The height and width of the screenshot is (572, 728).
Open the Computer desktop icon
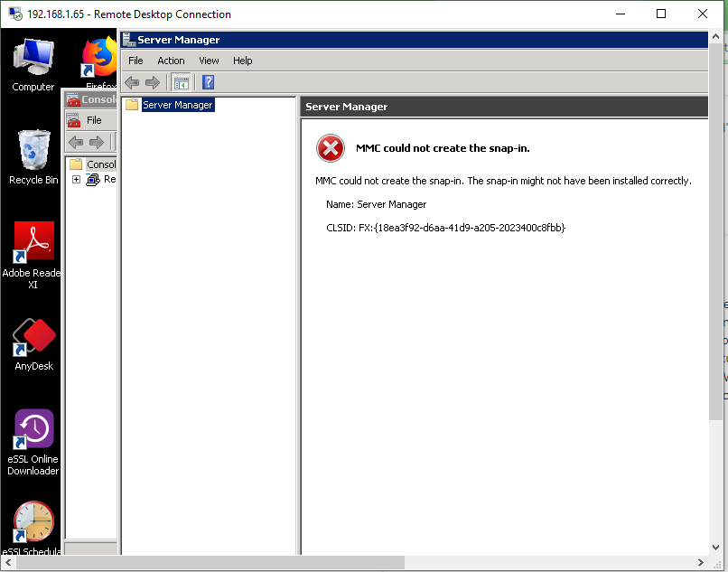point(33,65)
